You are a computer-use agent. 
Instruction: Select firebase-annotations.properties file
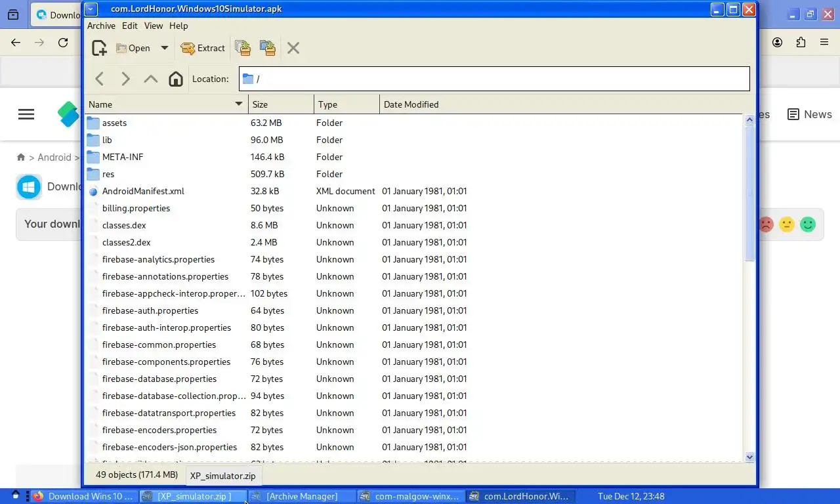[x=165, y=276]
